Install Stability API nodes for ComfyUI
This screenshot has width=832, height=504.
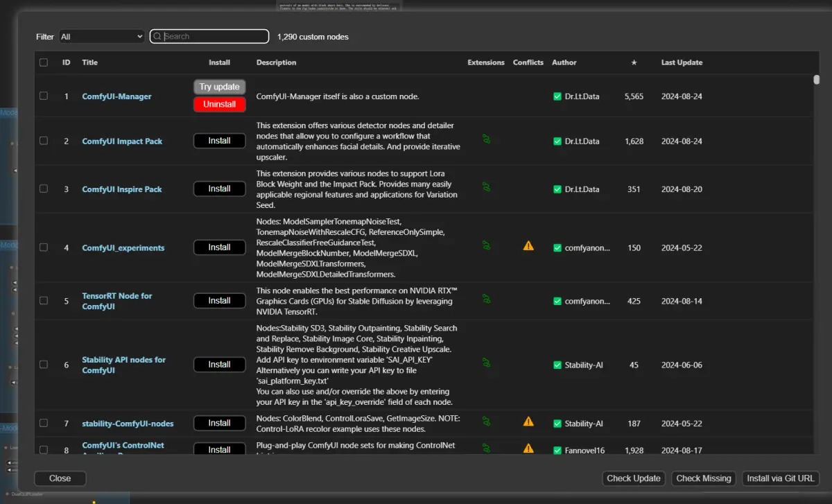click(x=219, y=364)
